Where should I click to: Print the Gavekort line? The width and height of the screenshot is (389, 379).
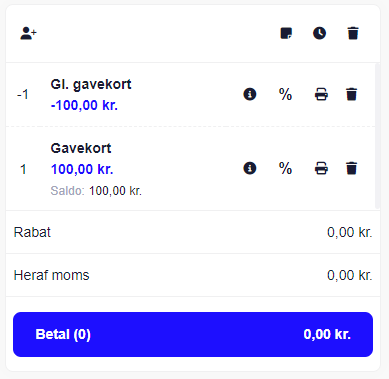tap(321, 168)
